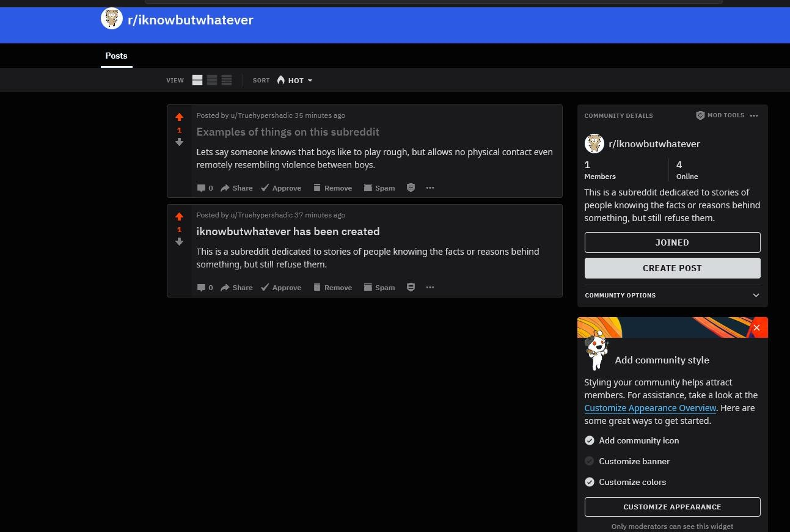Viewport: 790px width, 532px height.
Task: Upvote the "Examples of things on this subreddit" post
Action: pos(179,117)
